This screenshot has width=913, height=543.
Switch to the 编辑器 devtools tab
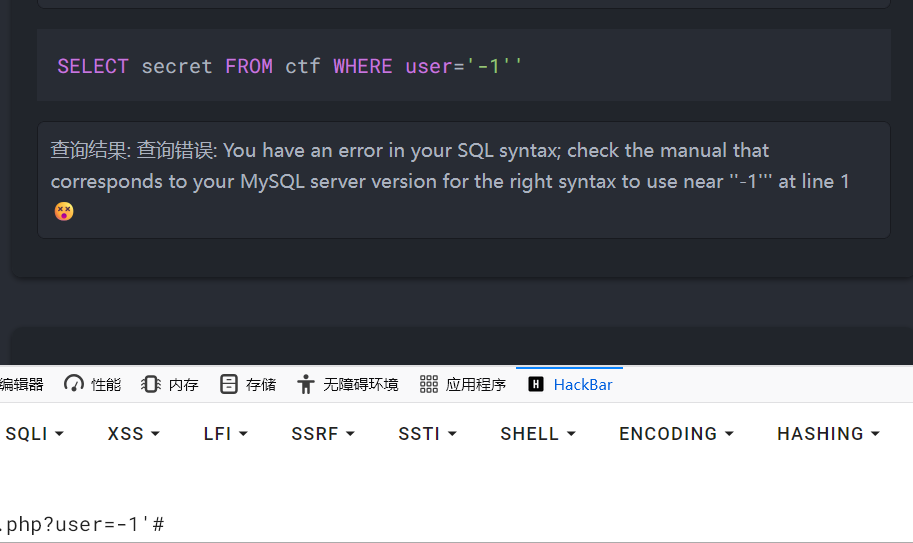pyautogui.click(x=22, y=385)
